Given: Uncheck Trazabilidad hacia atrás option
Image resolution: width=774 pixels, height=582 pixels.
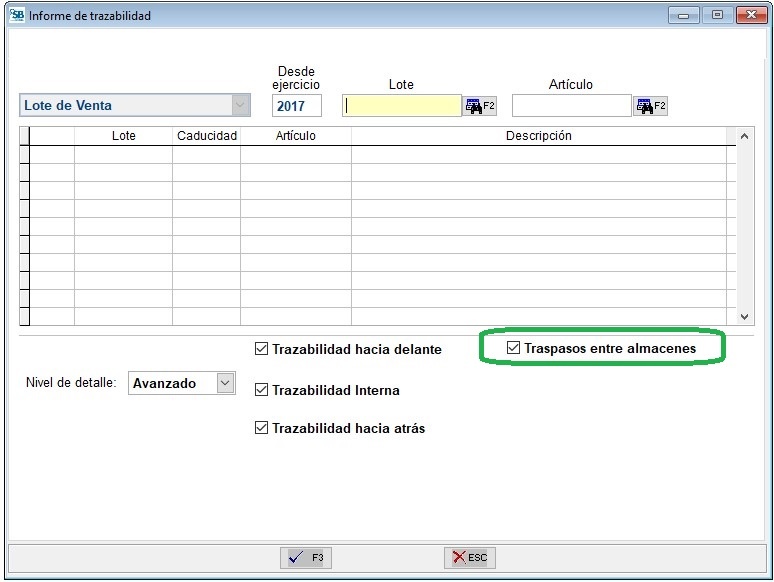Looking at the screenshot, I should coord(262,428).
